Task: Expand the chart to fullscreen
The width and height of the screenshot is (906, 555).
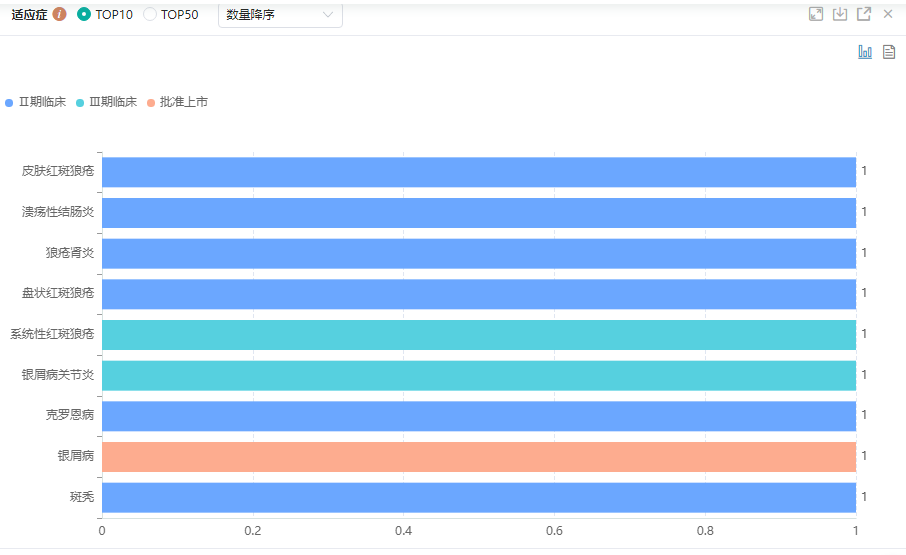Action: click(816, 14)
